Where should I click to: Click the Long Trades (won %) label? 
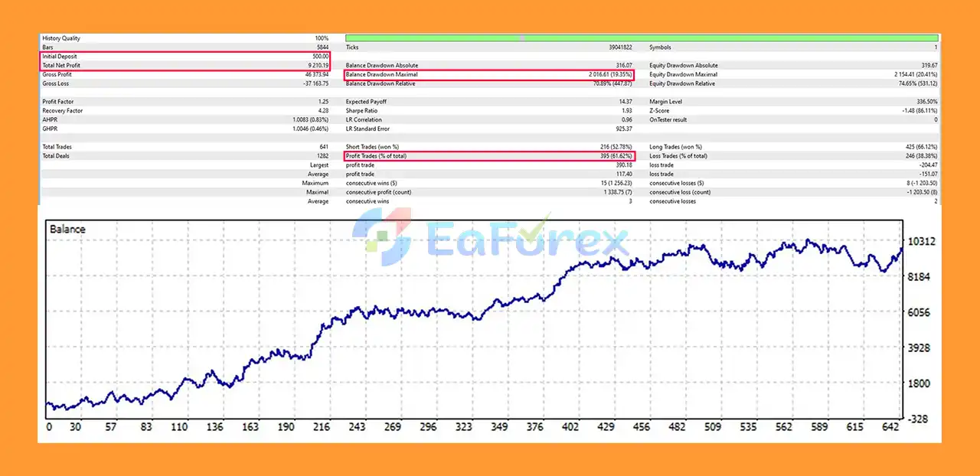[675, 147]
